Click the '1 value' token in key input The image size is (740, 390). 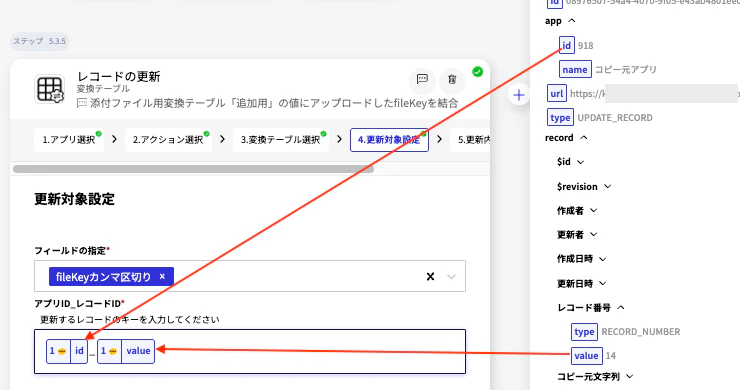point(126,351)
